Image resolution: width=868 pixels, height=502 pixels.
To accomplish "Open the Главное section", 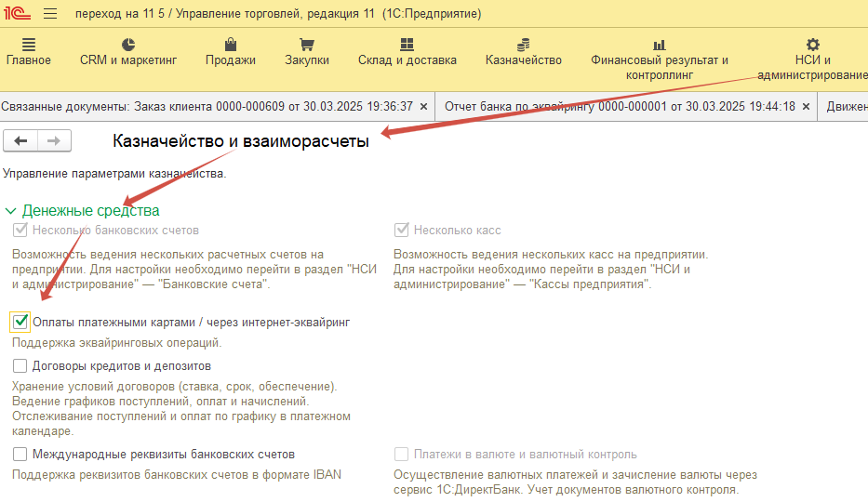I will 28,52.
